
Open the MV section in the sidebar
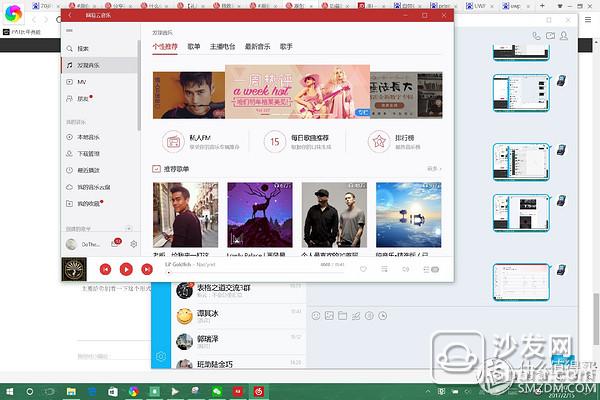(x=99, y=82)
